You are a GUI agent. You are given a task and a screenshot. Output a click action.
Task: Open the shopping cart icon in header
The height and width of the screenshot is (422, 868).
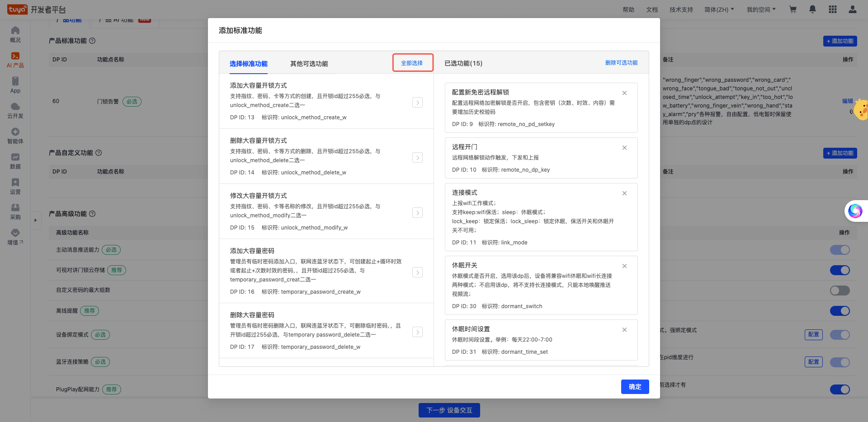793,9
